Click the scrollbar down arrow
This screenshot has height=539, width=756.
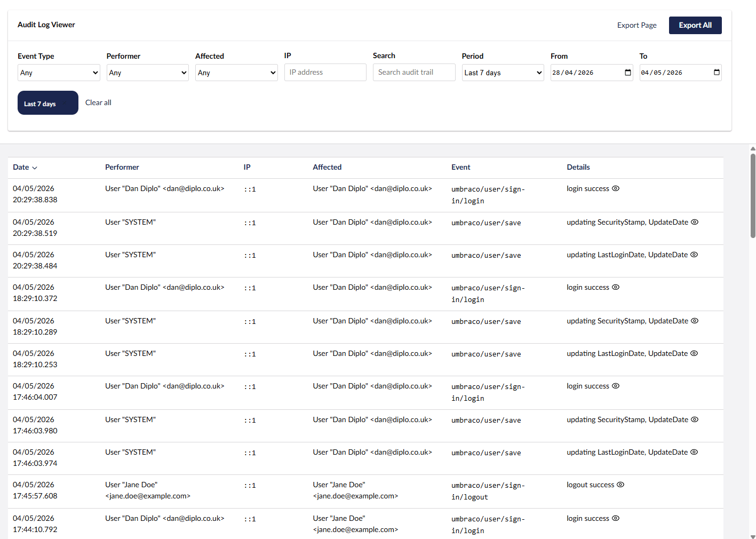click(x=753, y=536)
